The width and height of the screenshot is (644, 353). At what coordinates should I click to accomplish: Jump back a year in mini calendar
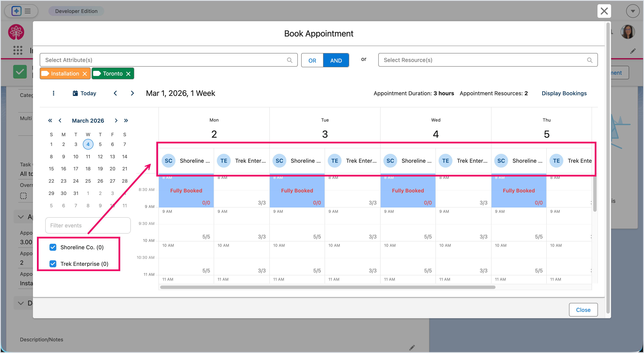(x=50, y=120)
